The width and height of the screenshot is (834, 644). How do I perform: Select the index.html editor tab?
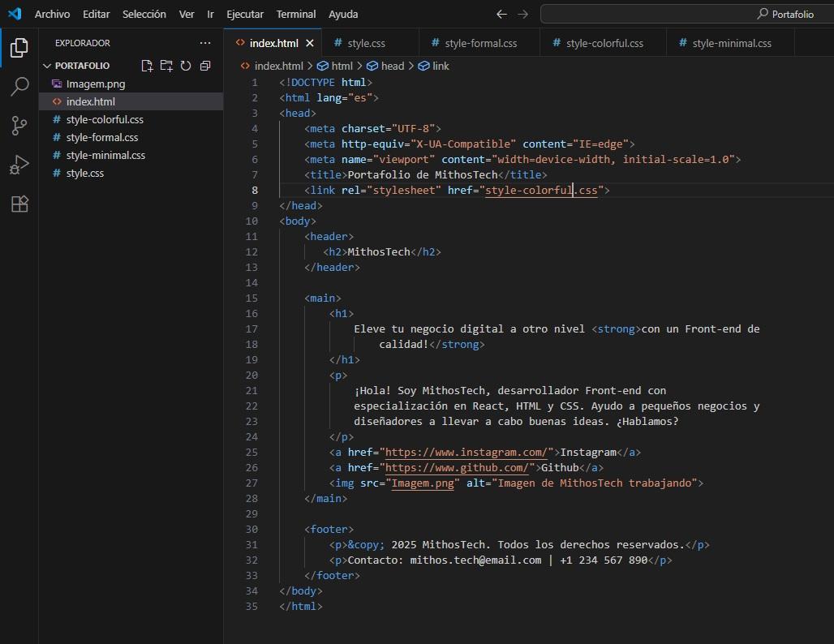[273, 43]
